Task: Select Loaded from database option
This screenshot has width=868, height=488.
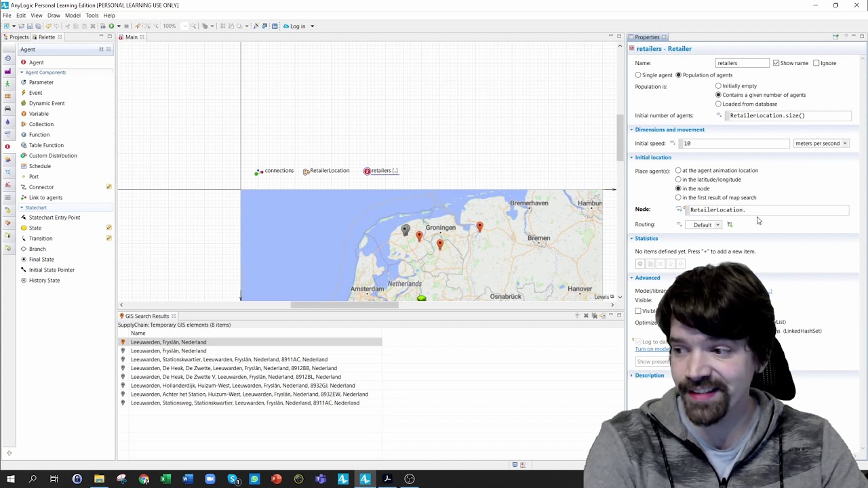Action: [x=718, y=104]
